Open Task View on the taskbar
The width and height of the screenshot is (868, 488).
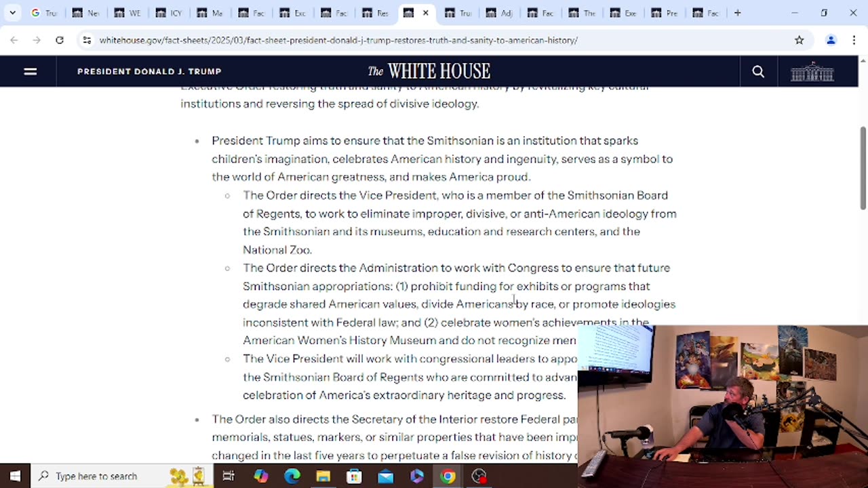(x=229, y=476)
